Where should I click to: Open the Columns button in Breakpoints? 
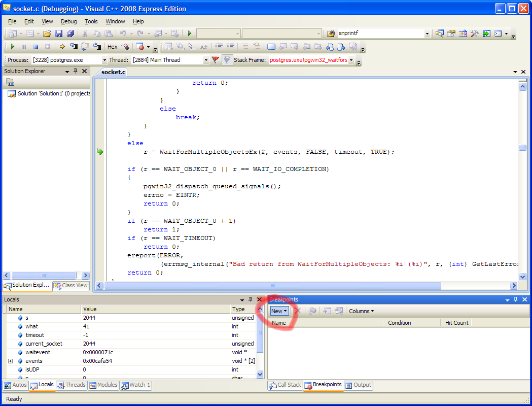click(x=361, y=311)
